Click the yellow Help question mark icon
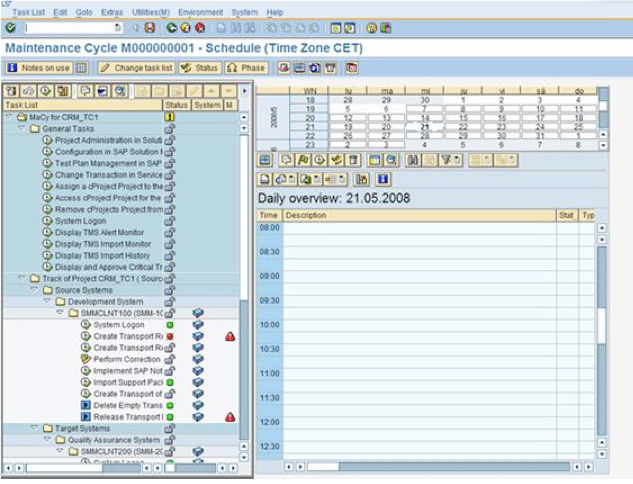 pyautogui.click(x=372, y=28)
